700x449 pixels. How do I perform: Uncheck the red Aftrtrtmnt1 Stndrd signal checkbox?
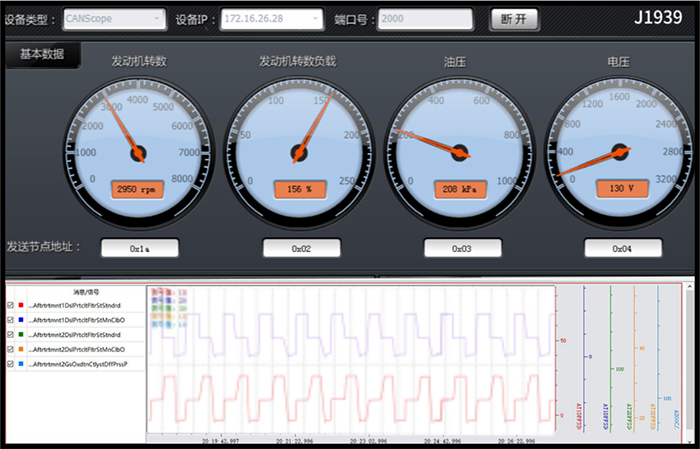(x=10, y=305)
